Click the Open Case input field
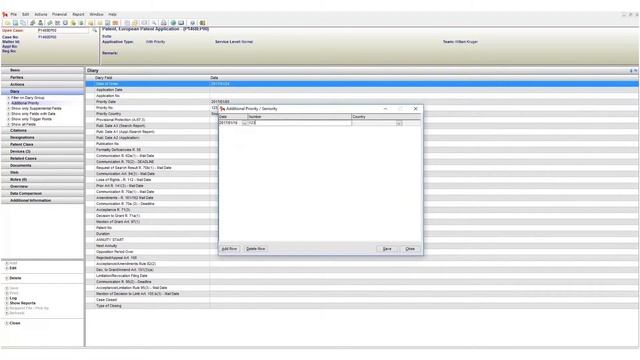 point(63,30)
